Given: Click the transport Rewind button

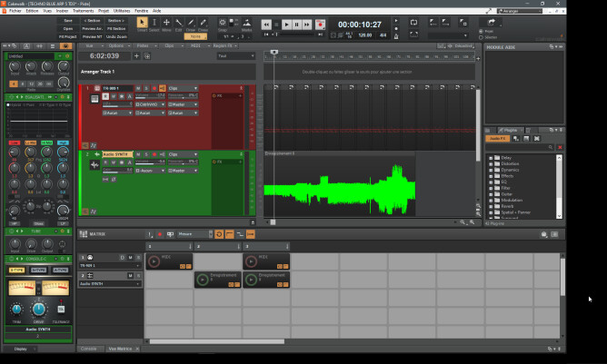Looking at the screenshot, I should [x=266, y=25].
